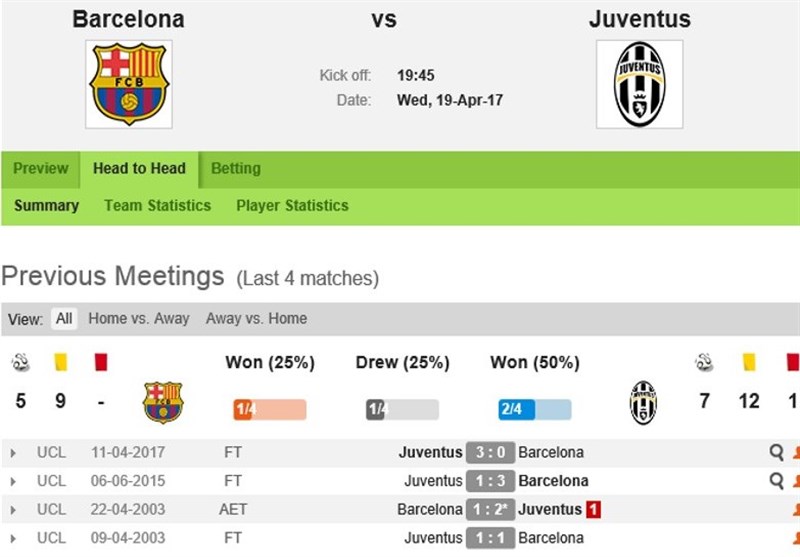This screenshot has width=800, height=557.
Task: Click the Barcelona crest at the top
Action: [128, 84]
